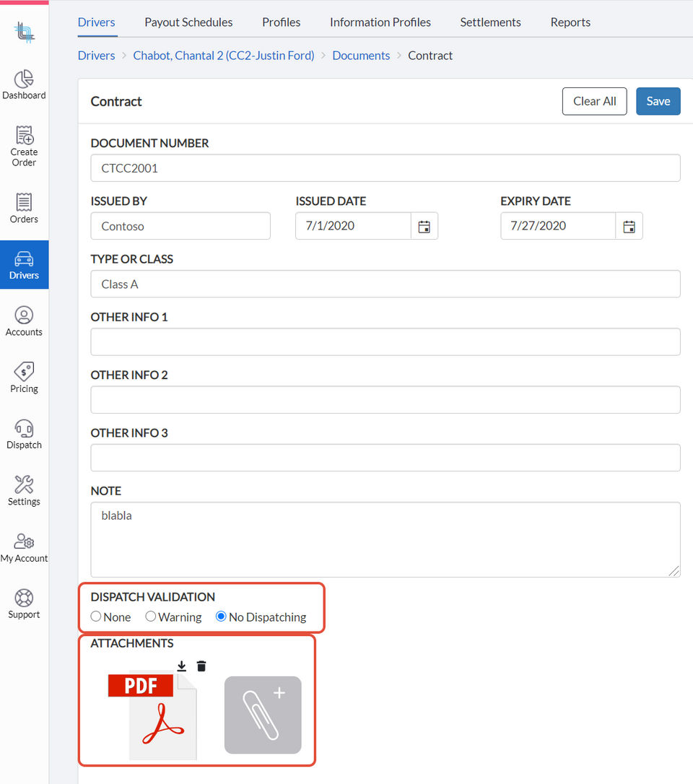Click the Save button

(x=658, y=101)
